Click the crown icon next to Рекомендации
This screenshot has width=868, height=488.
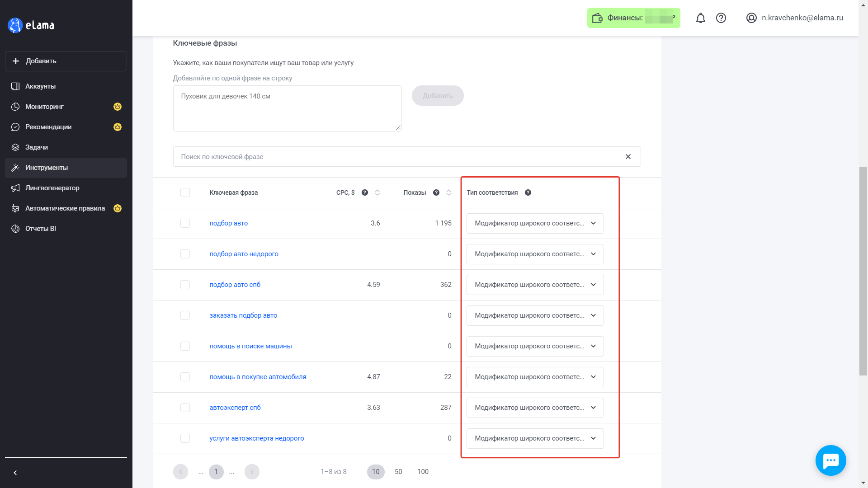118,127
